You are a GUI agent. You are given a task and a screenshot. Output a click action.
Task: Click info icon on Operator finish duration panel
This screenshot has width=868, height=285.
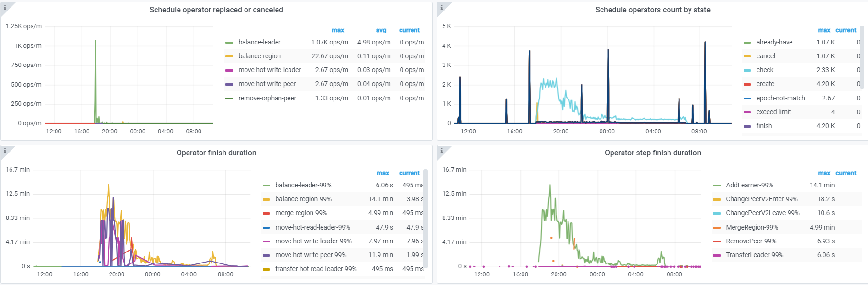(x=5, y=150)
